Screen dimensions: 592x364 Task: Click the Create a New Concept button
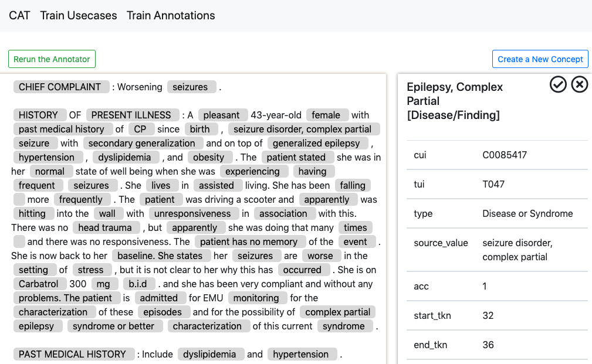tap(540, 59)
